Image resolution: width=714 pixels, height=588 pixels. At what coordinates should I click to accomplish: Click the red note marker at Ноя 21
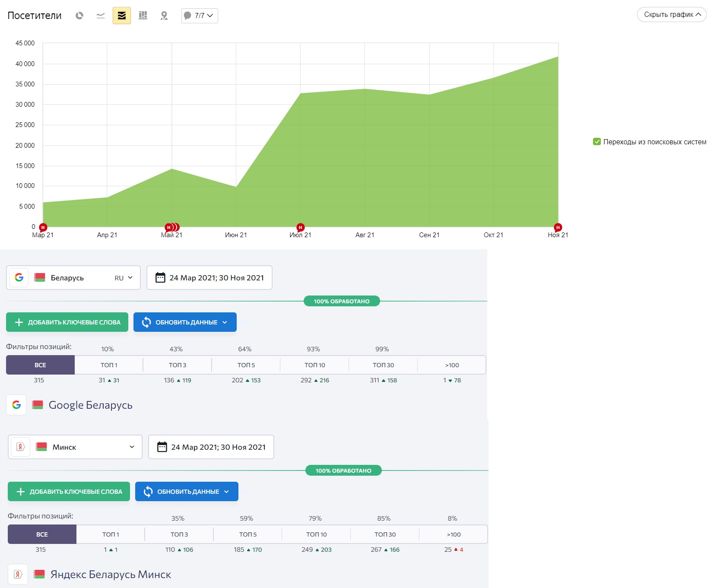pos(558,227)
